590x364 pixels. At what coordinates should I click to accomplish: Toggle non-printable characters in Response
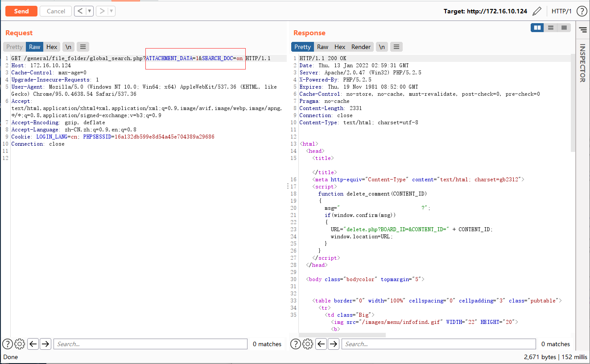(382, 47)
